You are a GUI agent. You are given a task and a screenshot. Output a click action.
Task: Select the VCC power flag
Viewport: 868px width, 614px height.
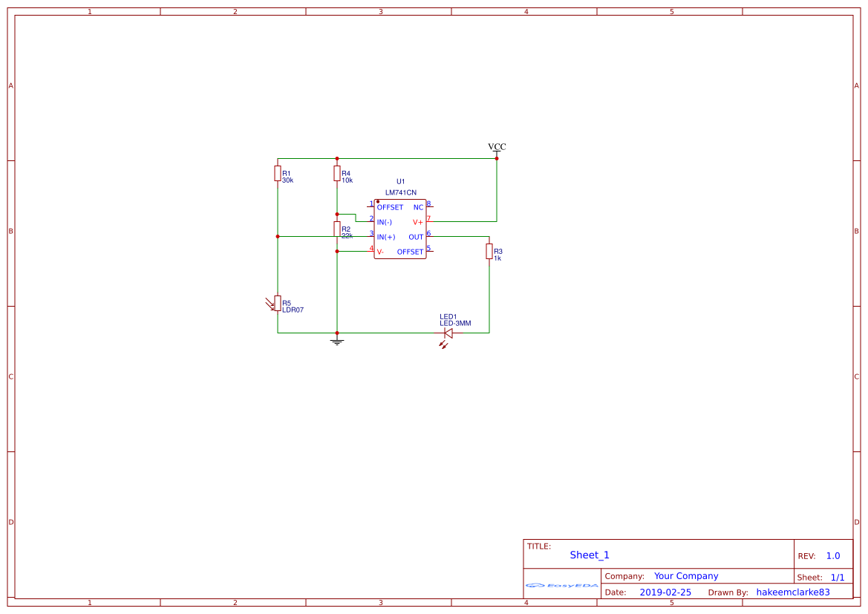click(495, 148)
